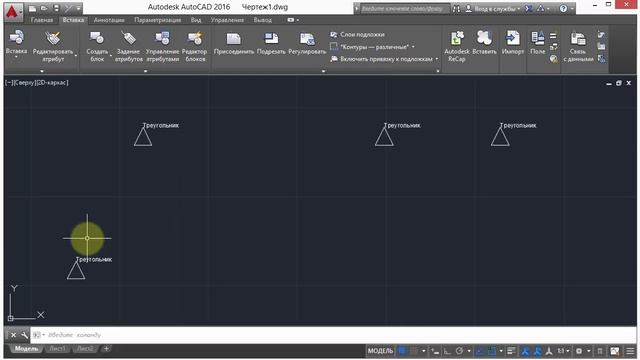Viewport: 640px width, 360px height.
Task: Click the A360 triangle icon in title bar
Action: [540, 9]
